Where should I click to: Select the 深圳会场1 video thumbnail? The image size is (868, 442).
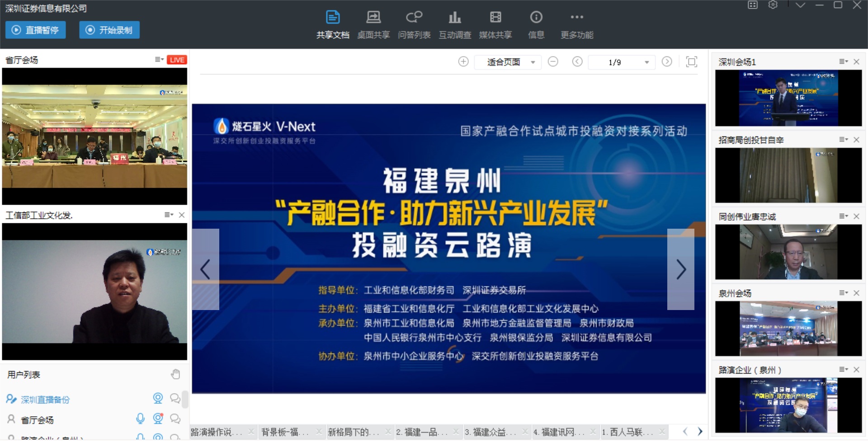788,98
